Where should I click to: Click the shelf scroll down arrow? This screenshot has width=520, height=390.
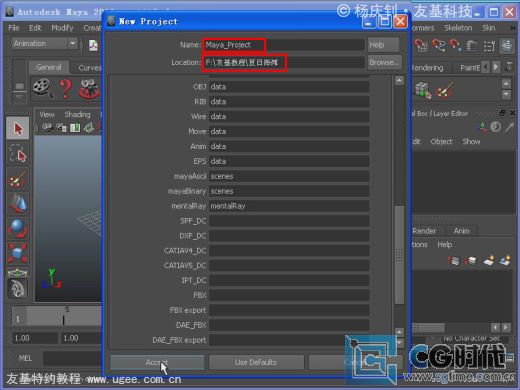506,95
